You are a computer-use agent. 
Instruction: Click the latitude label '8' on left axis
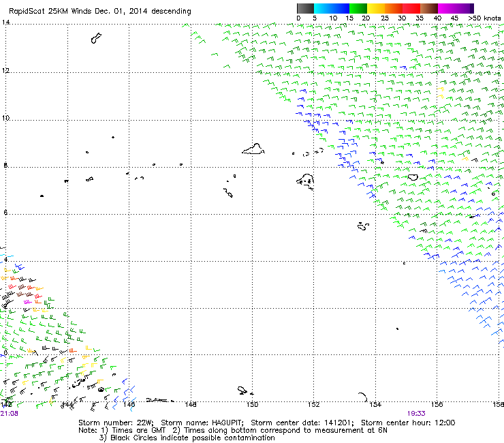5,166
